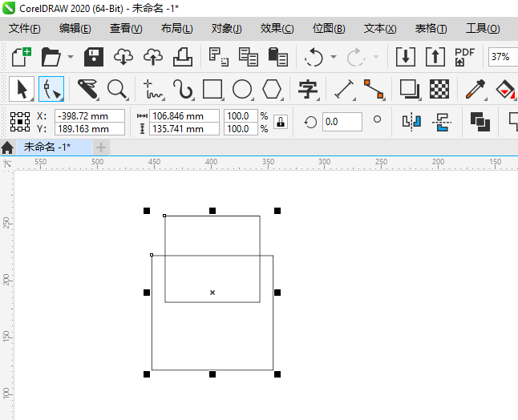This screenshot has width=518, height=420.
Task: Publish to PDF
Action: 464,57
